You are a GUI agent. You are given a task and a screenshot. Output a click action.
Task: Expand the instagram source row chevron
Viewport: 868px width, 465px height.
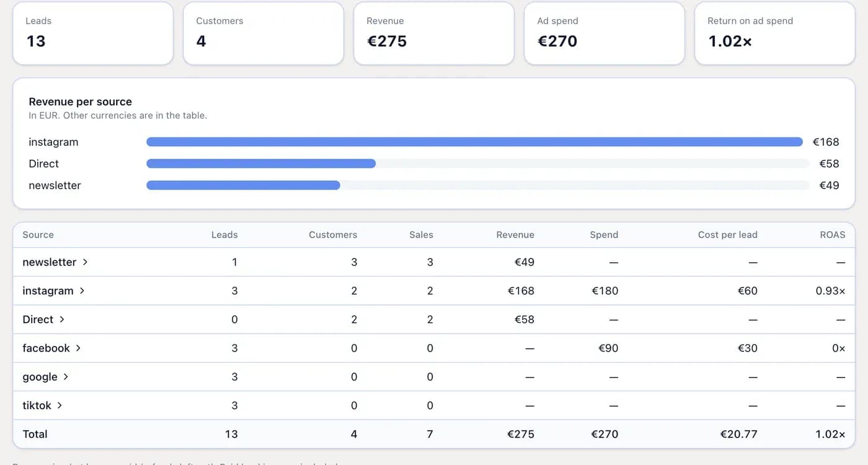[x=82, y=291]
